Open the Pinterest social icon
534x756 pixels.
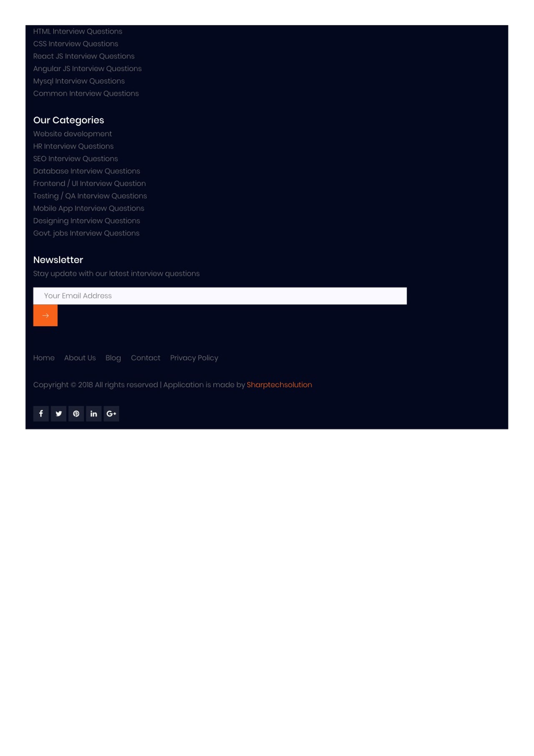pos(76,414)
